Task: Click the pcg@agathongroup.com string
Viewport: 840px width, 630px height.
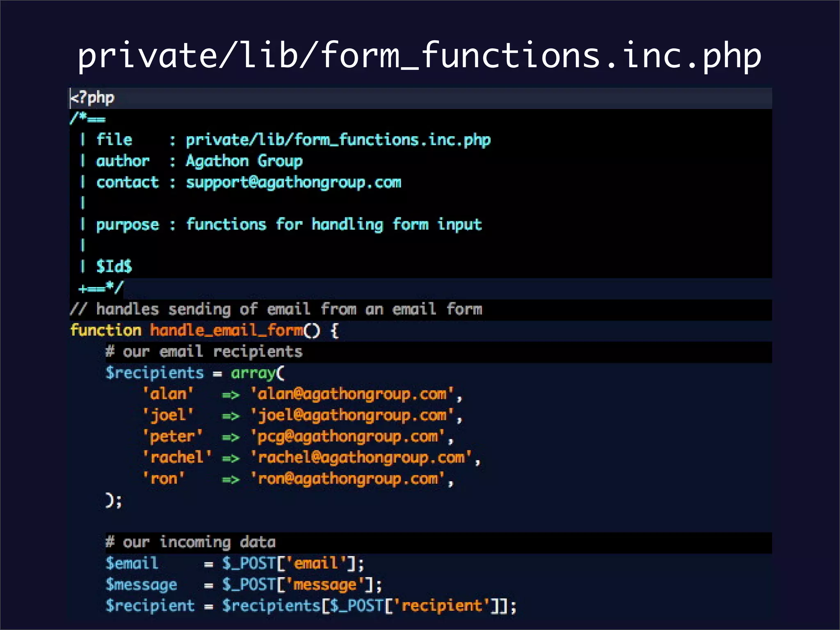Action: click(348, 436)
